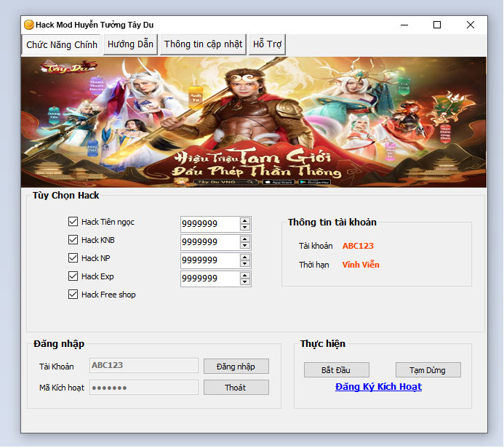Decrease Hack Exp value with down arrow

245,282
